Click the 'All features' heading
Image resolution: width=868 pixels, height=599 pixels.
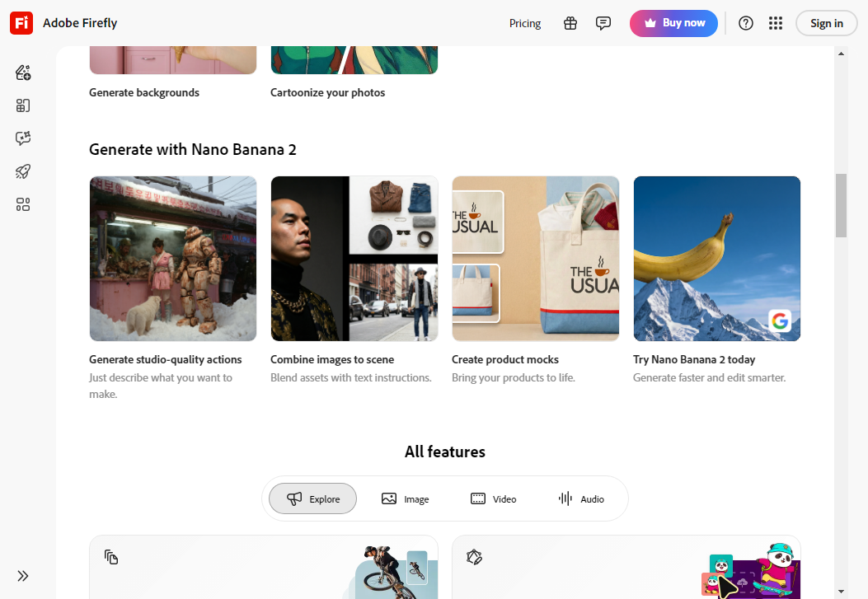pos(445,452)
